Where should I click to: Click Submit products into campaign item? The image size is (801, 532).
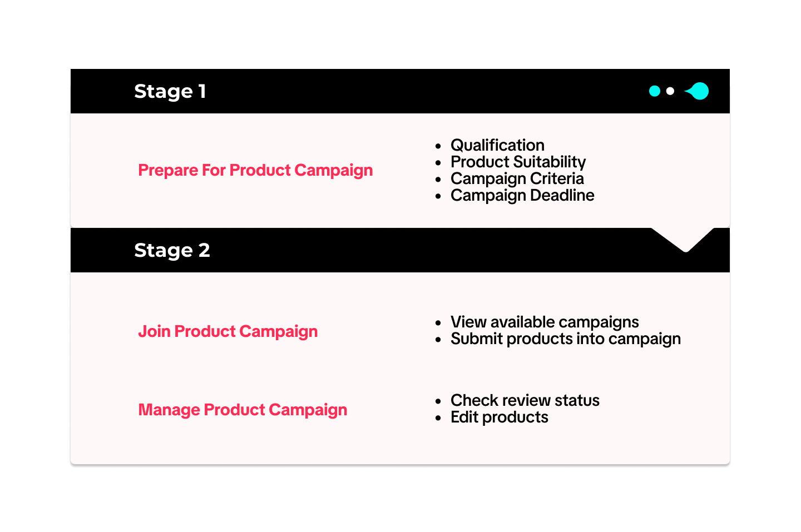(565, 339)
